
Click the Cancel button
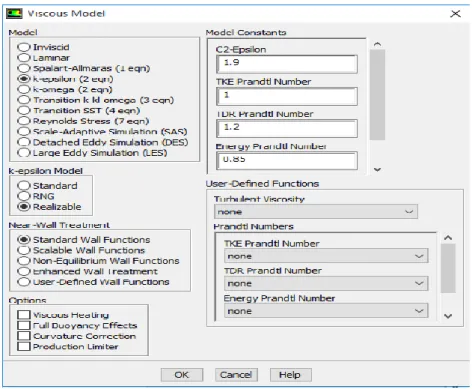pos(236,375)
